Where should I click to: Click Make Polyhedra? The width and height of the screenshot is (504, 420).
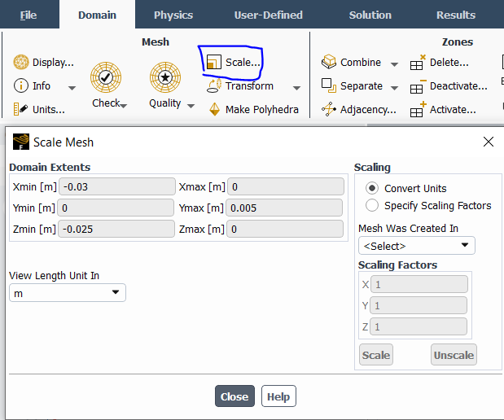[253, 109]
